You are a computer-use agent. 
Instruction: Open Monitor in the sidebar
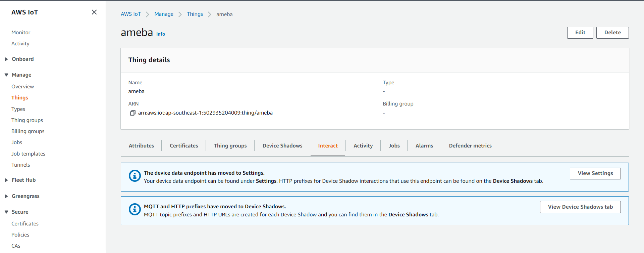coord(21,33)
